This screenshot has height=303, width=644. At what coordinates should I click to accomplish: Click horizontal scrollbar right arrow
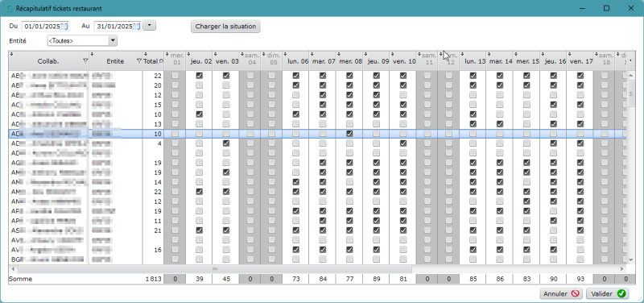[x=622, y=269]
